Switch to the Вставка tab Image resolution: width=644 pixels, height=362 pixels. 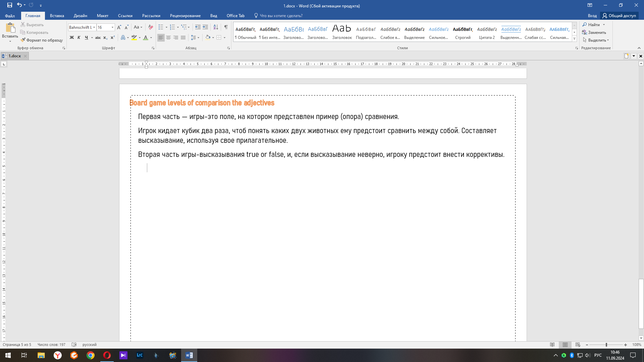coord(57,16)
